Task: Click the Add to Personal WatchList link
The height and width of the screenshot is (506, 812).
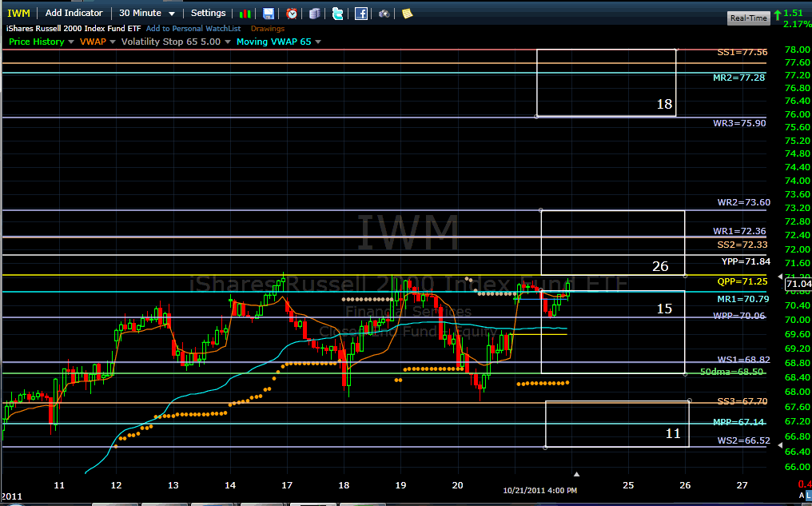Action: 193,29
